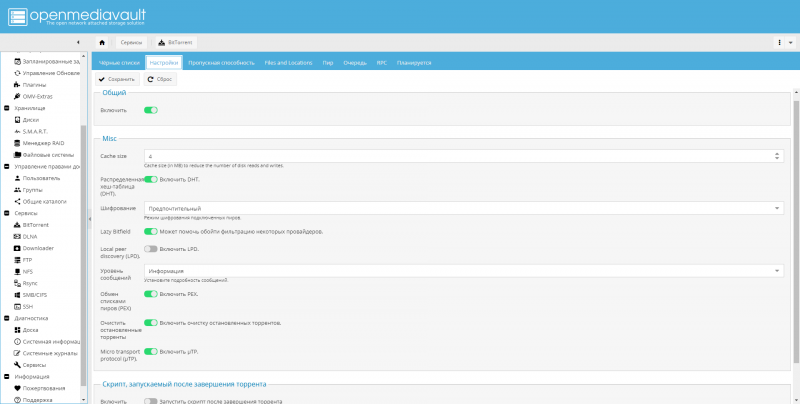Click the openmediavault logo
Screen dimensions: 800x404
point(77,17)
